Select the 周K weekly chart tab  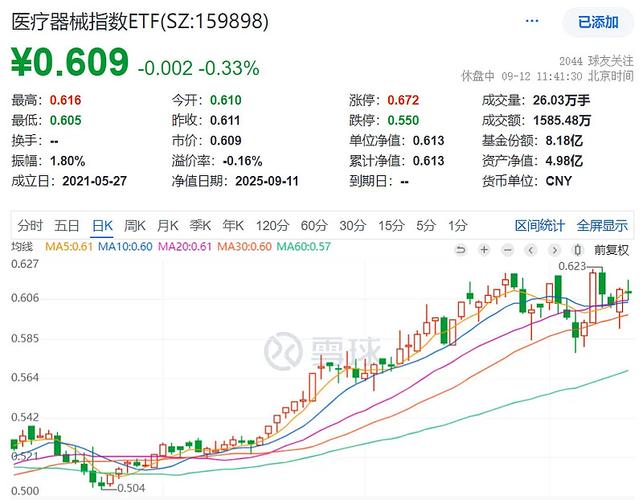tap(134, 225)
